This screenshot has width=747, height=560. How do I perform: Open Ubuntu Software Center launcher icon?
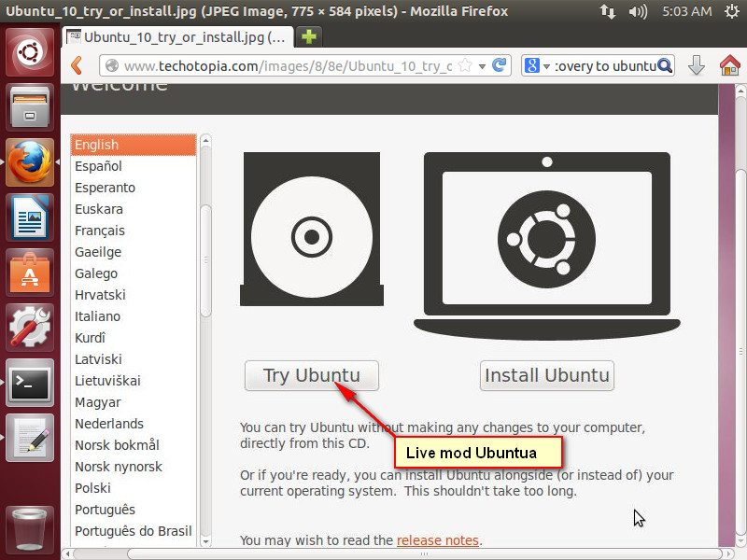pos(30,273)
